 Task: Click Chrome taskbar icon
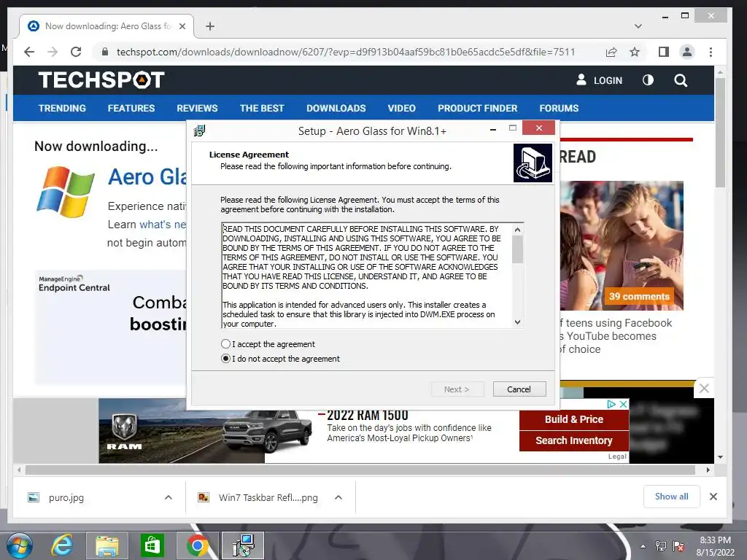point(198,545)
